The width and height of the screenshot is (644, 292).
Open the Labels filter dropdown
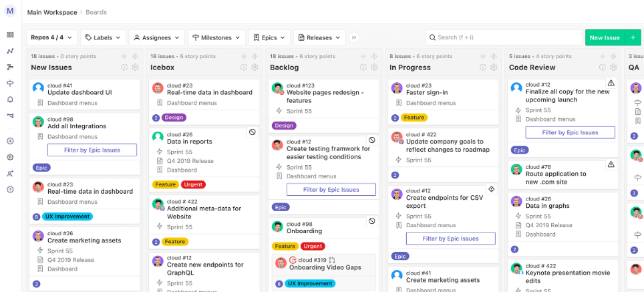coord(103,37)
